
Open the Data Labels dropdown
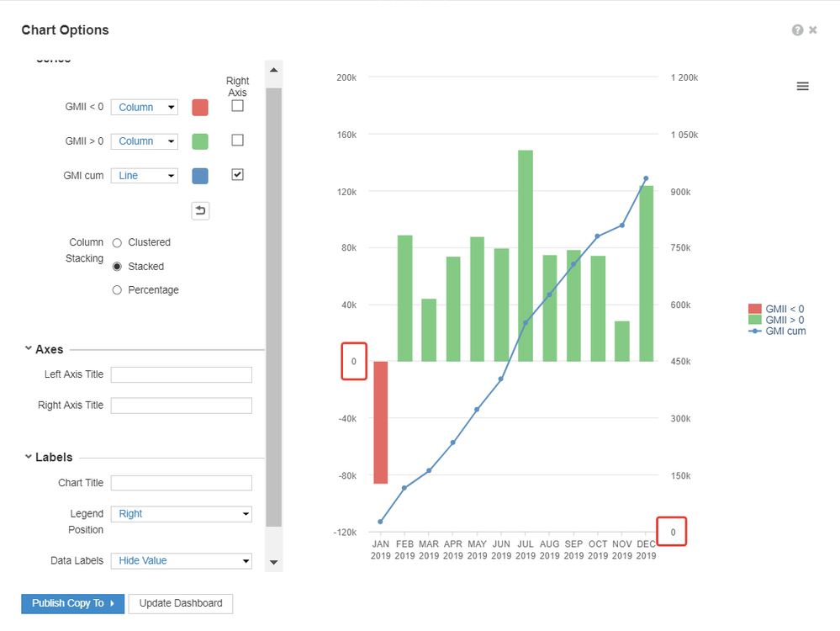pyautogui.click(x=182, y=561)
